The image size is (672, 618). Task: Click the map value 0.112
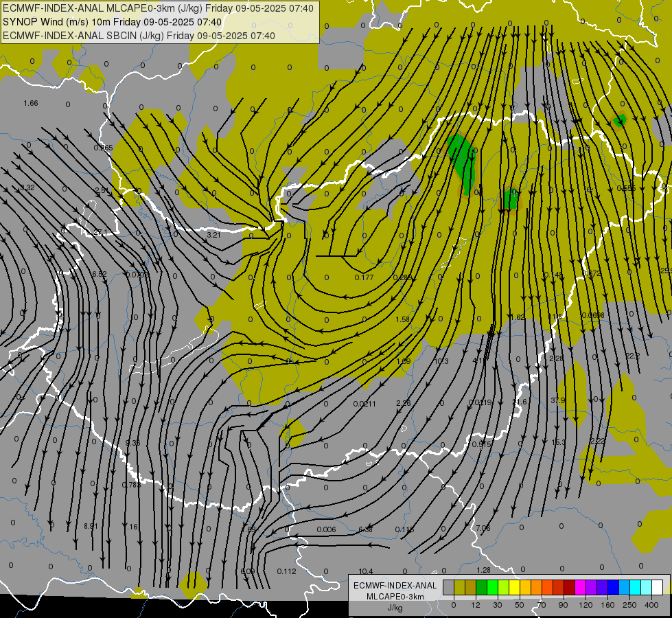tap(286, 571)
